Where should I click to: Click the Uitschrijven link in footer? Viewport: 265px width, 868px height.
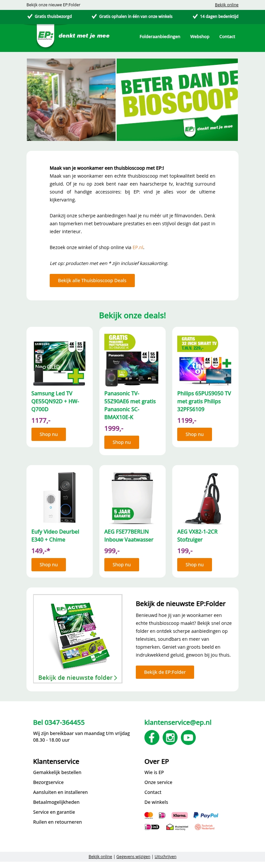pyautogui.click(x=165, y=856)
